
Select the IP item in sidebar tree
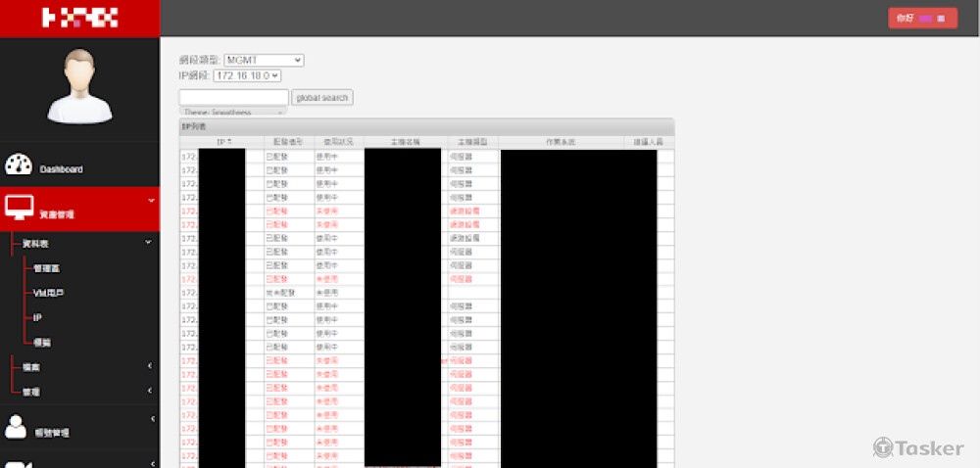coord(37,318)
